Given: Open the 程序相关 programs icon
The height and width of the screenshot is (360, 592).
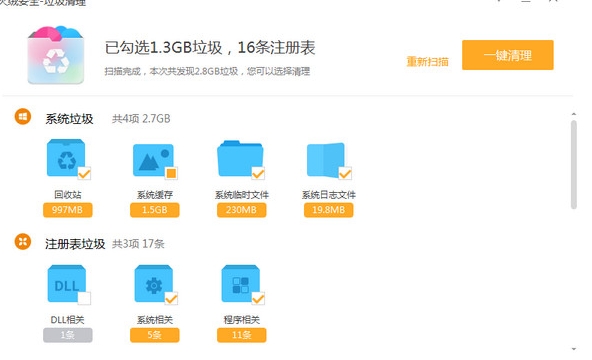Looking at the screenshot, I should tap(240, 284).
